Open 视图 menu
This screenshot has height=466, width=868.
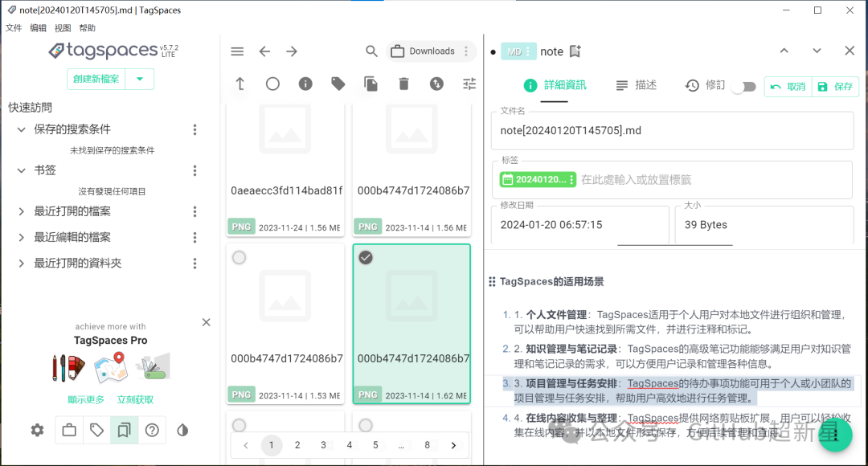click(63, 27)
